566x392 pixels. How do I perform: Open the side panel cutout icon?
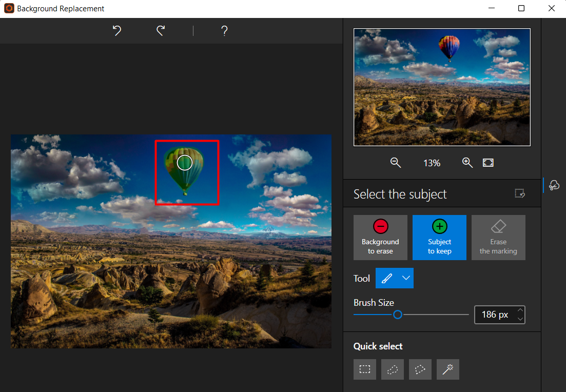coord(554,185)
